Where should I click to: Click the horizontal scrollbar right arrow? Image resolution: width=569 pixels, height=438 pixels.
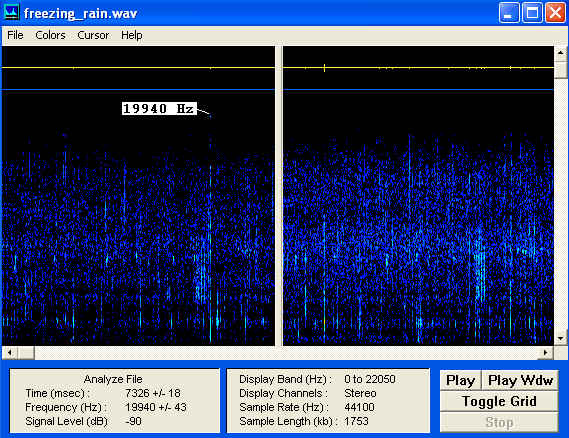click(x=545, y=352)
